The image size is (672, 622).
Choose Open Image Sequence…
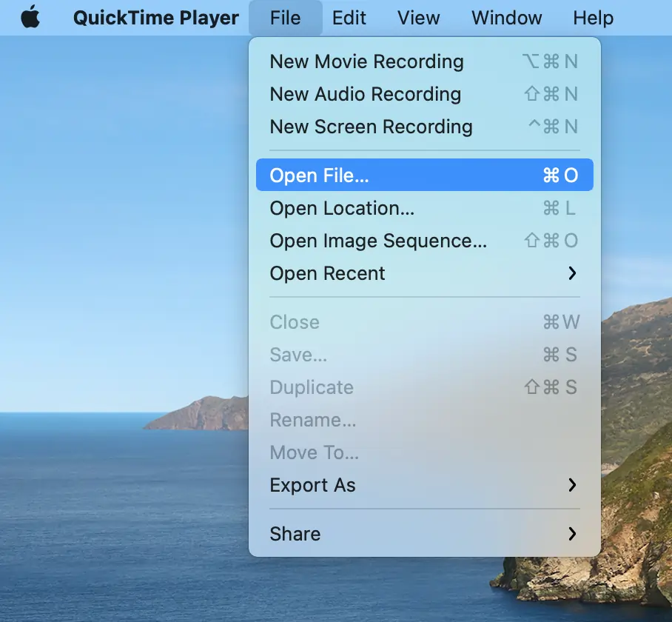[x=424, y=241]
